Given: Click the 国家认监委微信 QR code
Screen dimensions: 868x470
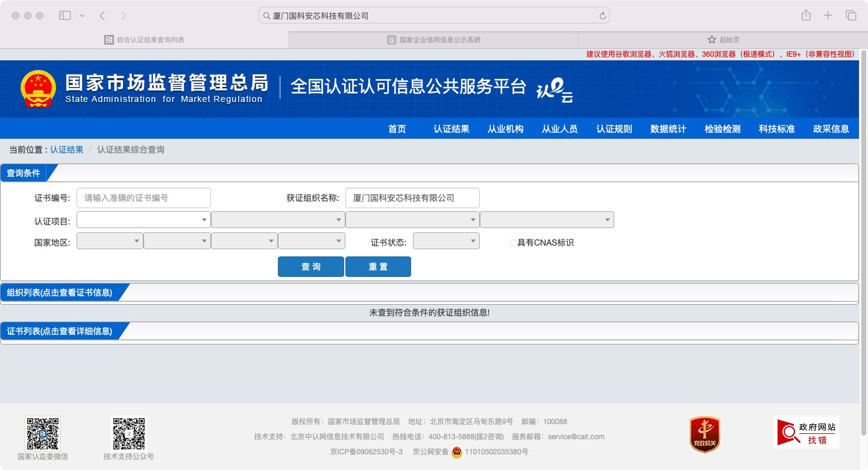Looking at the screenshot, I should tap(43, 434).
